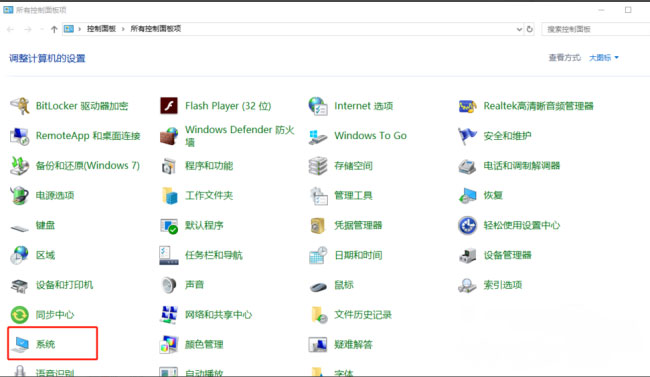
Task: Open the 鼠标 icon
Action: [318, 286]
